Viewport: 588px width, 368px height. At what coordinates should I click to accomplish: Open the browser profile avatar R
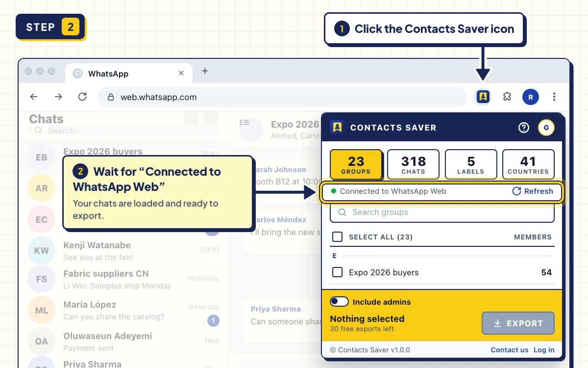point(530,97)
